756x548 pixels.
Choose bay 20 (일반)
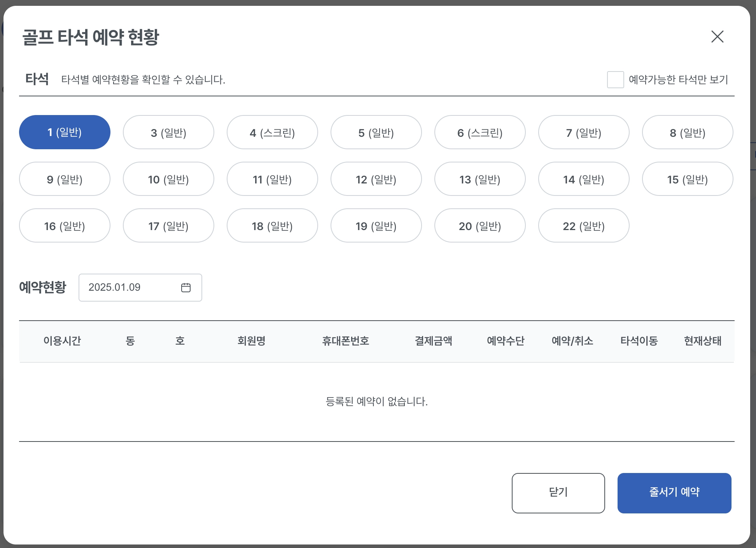480,226
